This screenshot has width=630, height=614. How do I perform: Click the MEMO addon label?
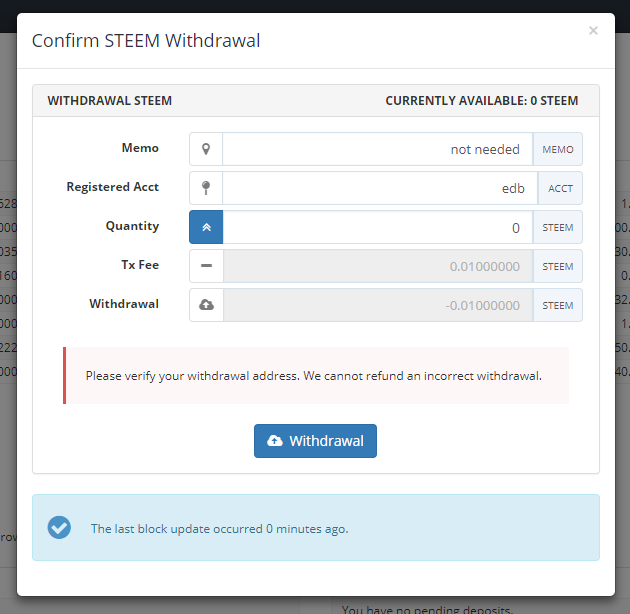click(x=557, y=149)
